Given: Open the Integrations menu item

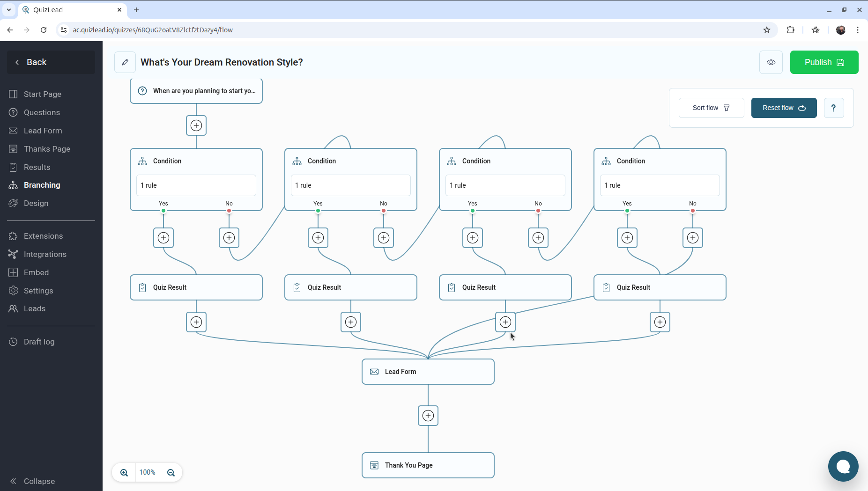Looking at the screenshot, I should click(x=45, y=254).
